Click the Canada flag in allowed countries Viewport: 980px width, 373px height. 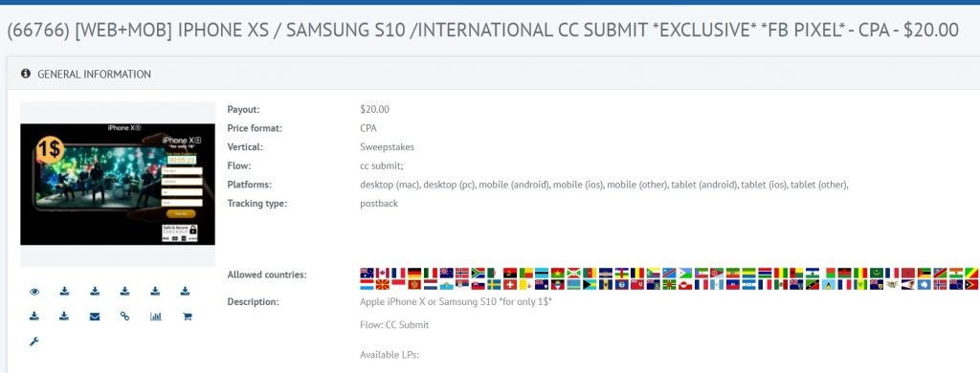(383, 273)
